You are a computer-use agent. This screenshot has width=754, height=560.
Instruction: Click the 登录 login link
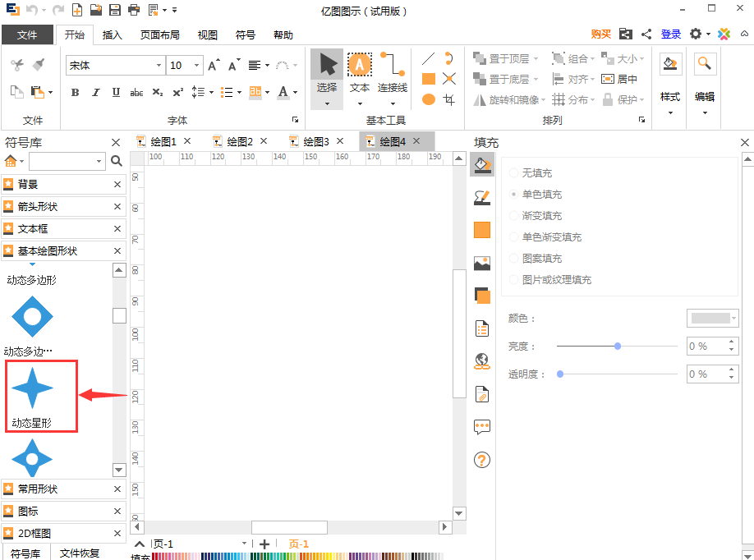(671, 34)
